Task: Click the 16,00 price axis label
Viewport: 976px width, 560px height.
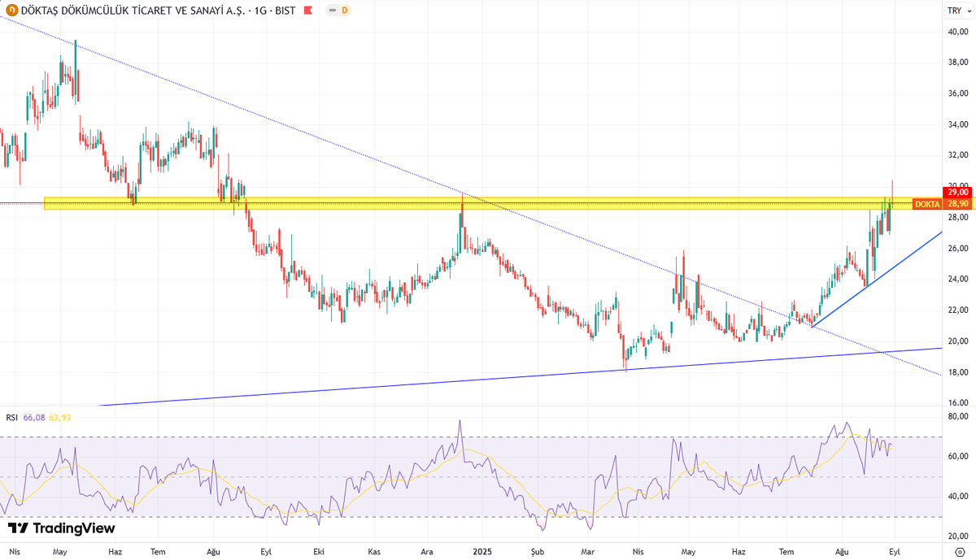Action: point(957,402)
